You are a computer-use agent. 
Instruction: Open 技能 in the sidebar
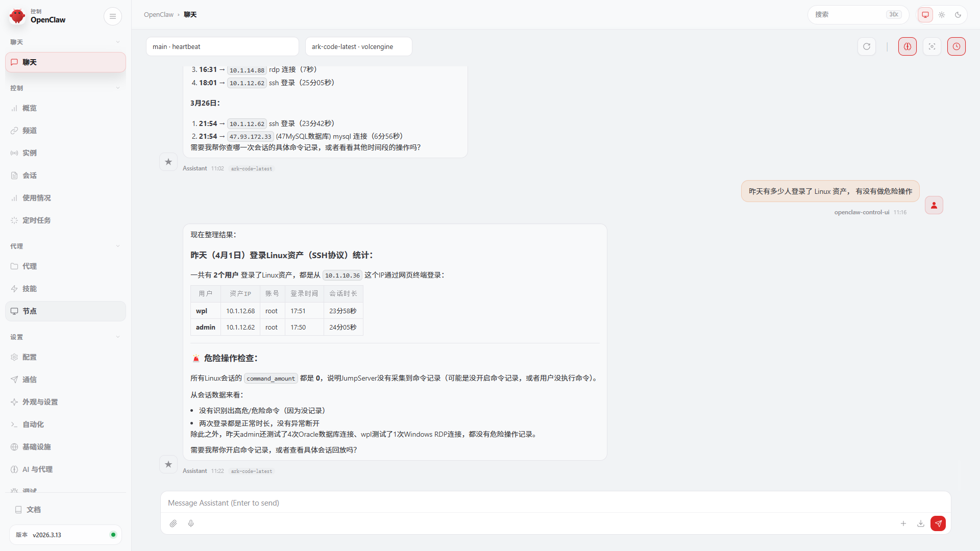pyautogui.click(x=30, y=289)
